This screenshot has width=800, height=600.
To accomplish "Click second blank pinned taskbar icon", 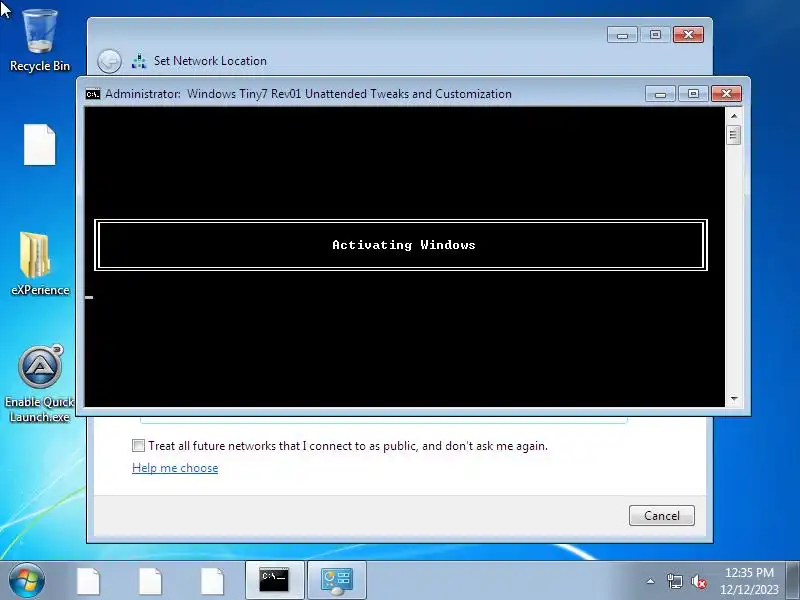I will pyautogui.click(x=150, y=581).
